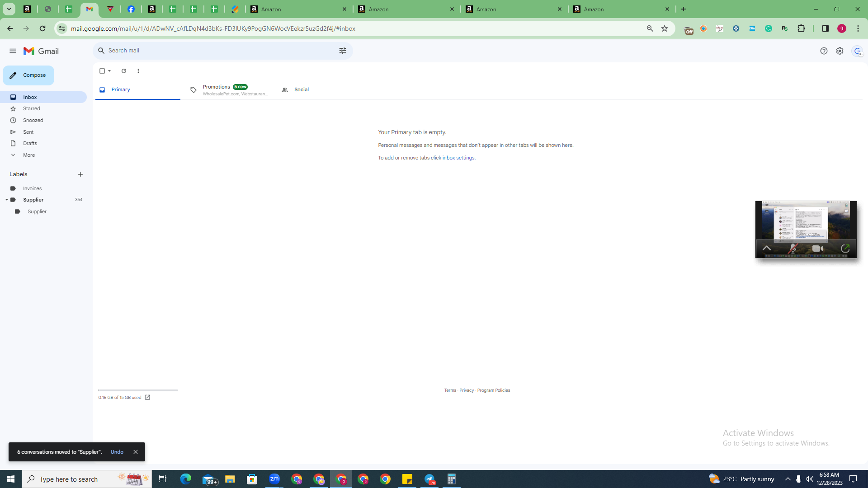The image size is (868, 488).
Task: Open the select dropdown arrow
Action: coord(109,71)
